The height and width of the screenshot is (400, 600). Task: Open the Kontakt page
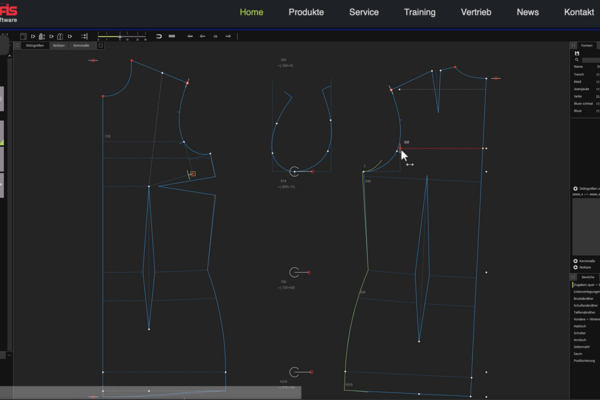pyautogui.click(x=579, y=12)
